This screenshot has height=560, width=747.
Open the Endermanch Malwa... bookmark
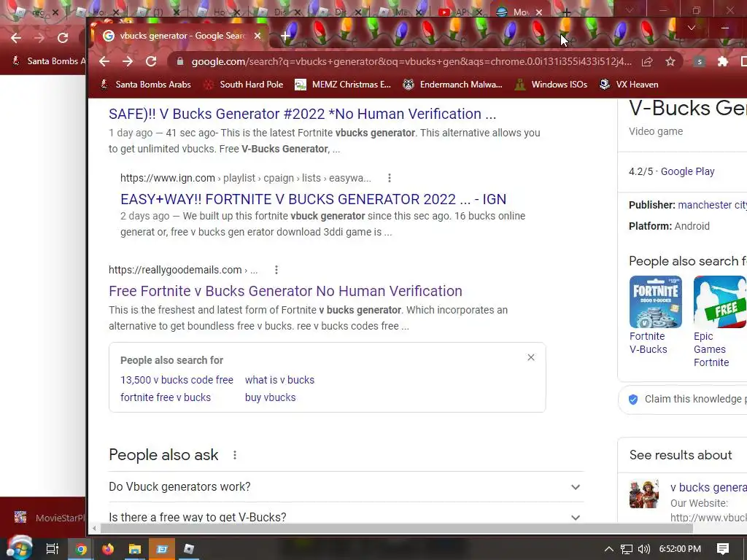[452, 85]
